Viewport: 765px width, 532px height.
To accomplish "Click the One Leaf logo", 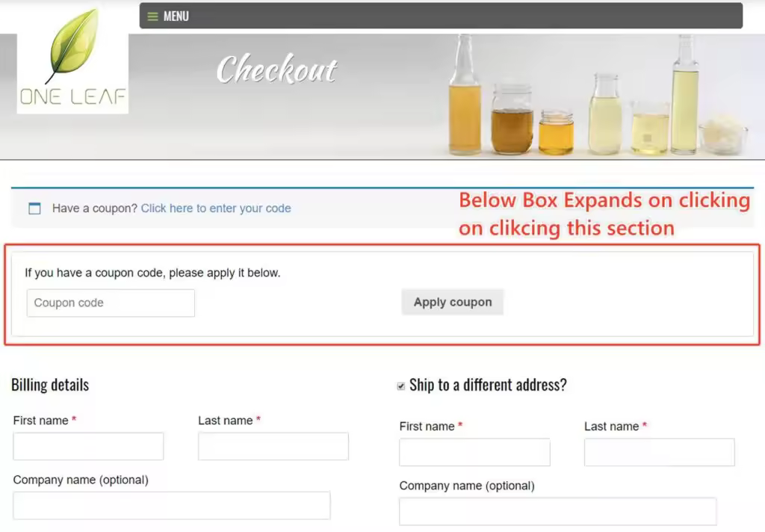I will (x=72, y=58).
